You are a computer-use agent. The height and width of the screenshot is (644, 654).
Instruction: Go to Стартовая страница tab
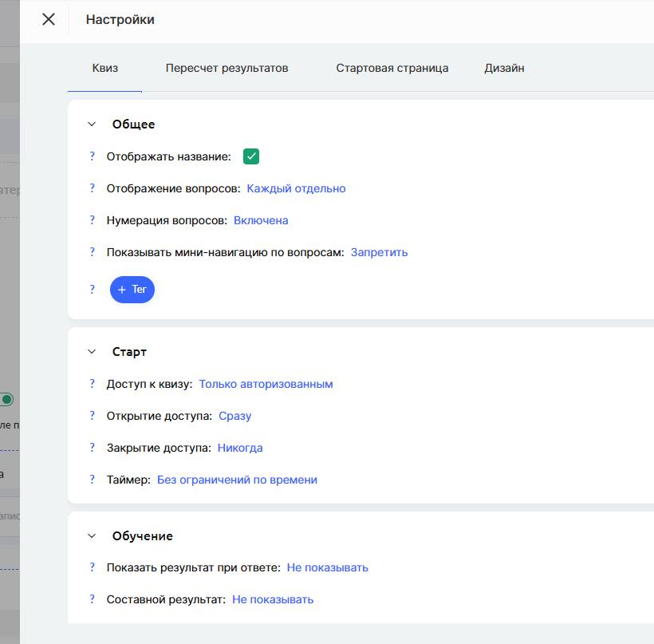coord(392,69)
